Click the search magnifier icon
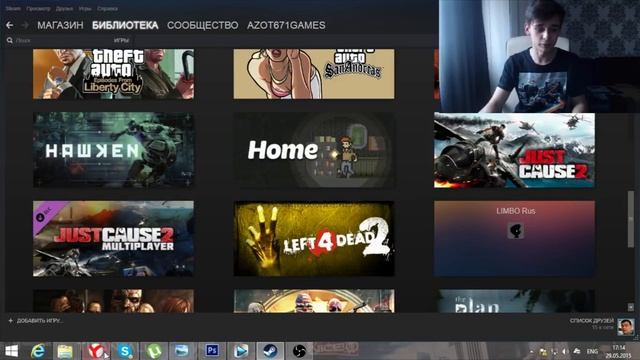Image resolution: width=640 pixels, height=360 pixels. click(10, 40)
